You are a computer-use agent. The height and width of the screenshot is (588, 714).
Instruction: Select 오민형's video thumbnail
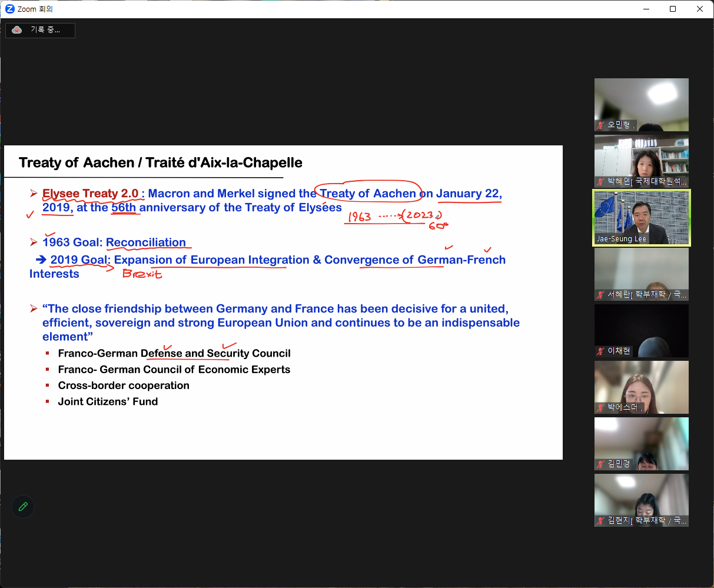coord(641,100)
